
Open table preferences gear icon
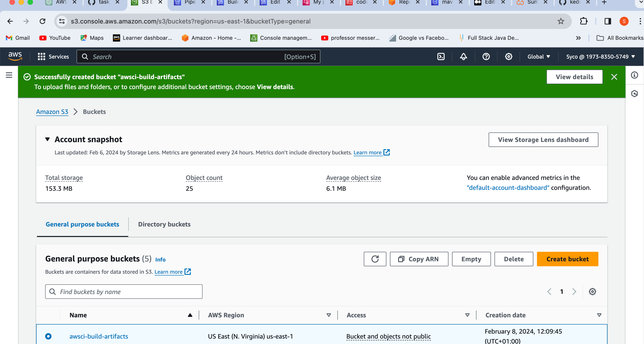(592, 292)
